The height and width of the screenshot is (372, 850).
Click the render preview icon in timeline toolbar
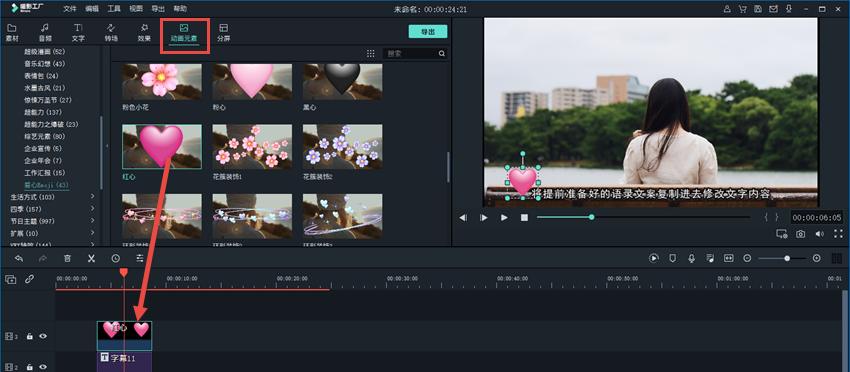pos(654,258)
